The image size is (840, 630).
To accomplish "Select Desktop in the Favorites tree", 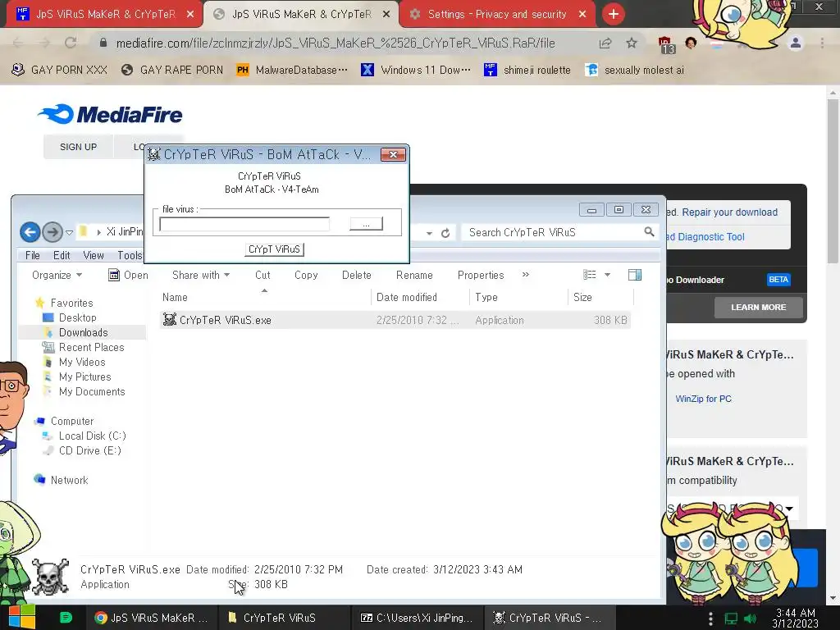I will coord(77,317).
